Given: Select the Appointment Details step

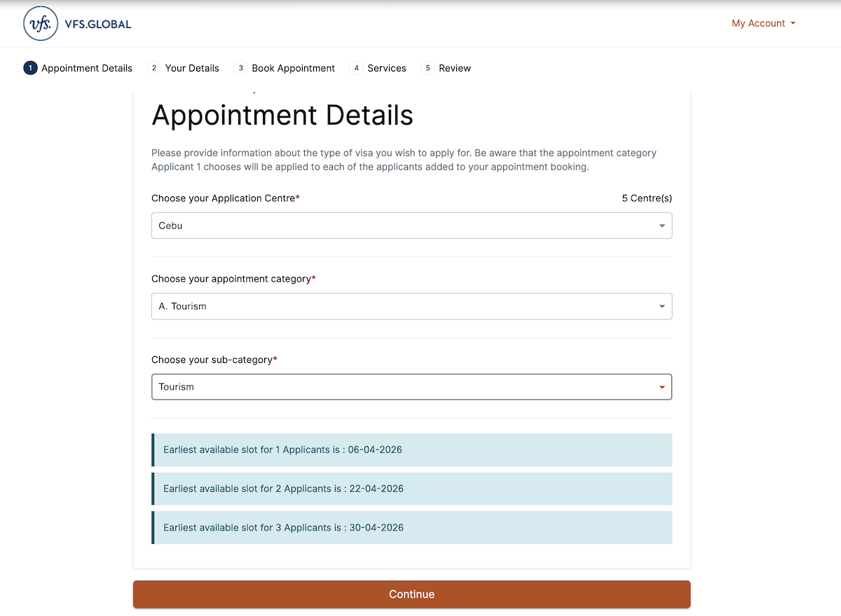Looking at the screenshot, I should click(87, 68).
